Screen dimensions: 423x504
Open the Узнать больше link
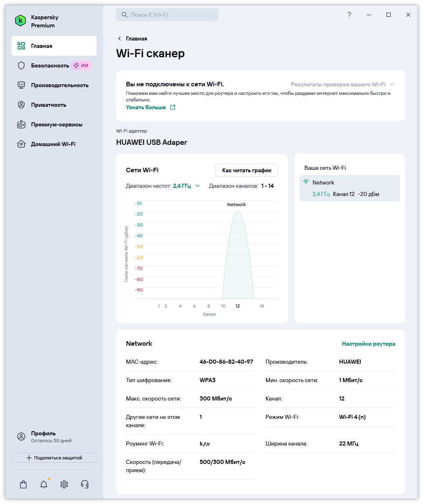(x=146, y=107)
